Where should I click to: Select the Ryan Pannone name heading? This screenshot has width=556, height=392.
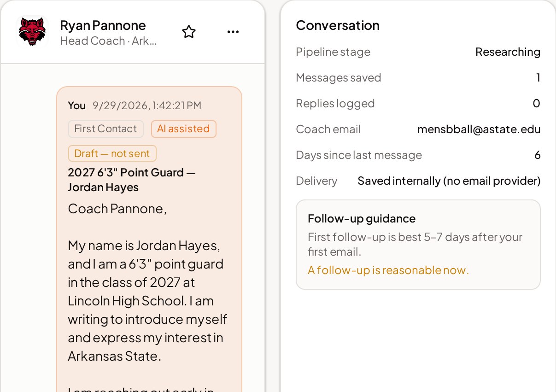[x=103, y=25]
